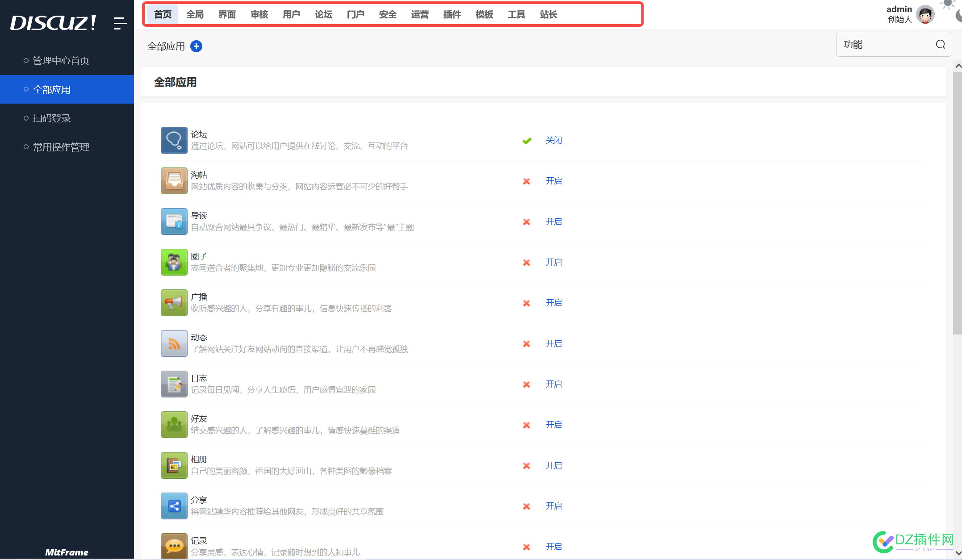This screenshot has height=560, width=962.
Task: Open 扫码登录 in the sidebar
Action: pyautogui.click(x=67, y=118)
